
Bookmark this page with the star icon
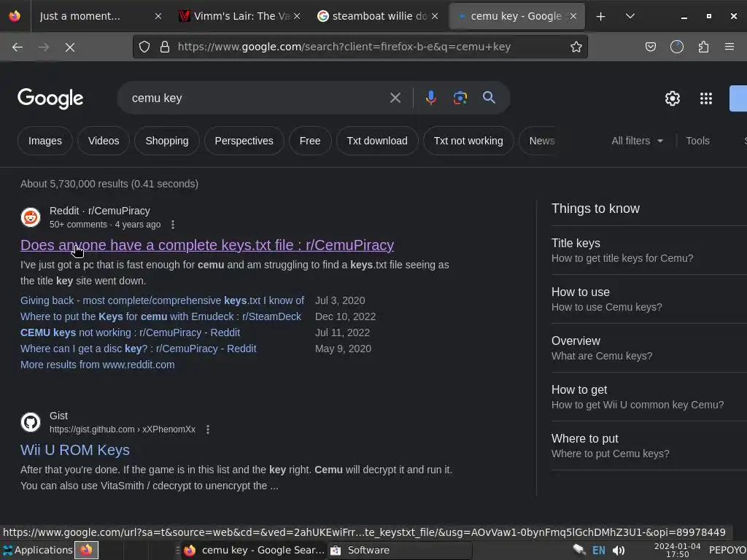coord(576,47)
